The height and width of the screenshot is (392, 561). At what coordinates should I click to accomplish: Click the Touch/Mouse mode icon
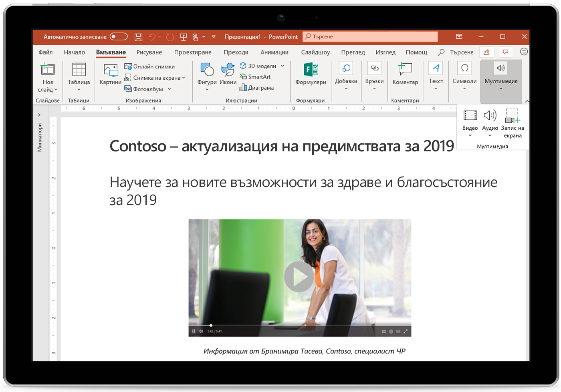pos(195,37)
